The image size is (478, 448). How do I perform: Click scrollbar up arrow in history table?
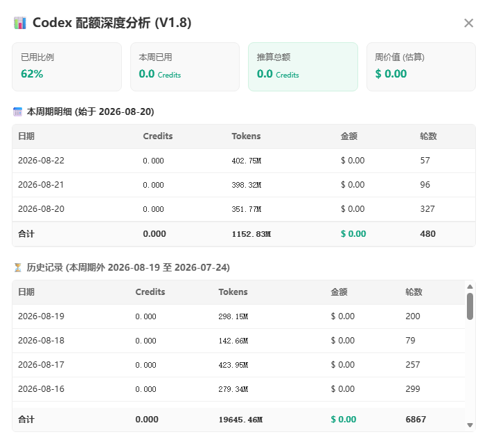point(470,287)
